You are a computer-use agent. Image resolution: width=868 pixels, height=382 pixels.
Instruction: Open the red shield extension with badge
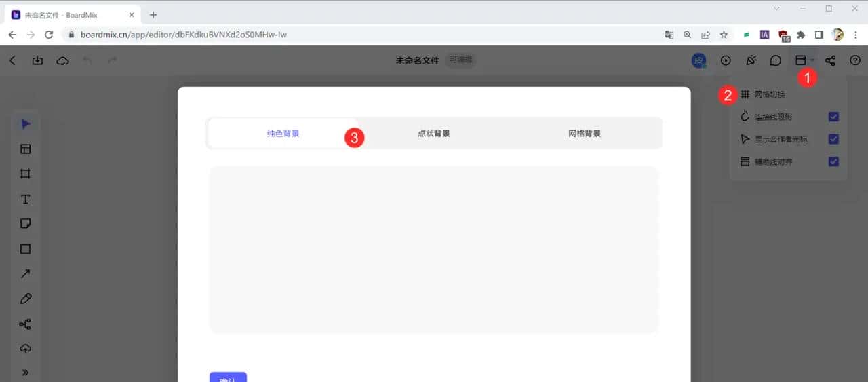pyautogui.click(x=784, y=35)
